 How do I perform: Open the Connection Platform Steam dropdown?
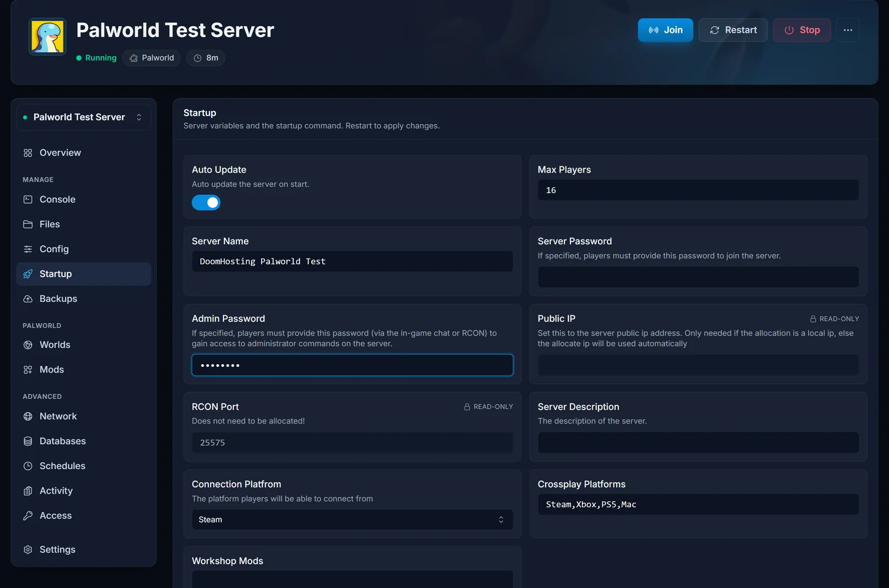(352, 520)
